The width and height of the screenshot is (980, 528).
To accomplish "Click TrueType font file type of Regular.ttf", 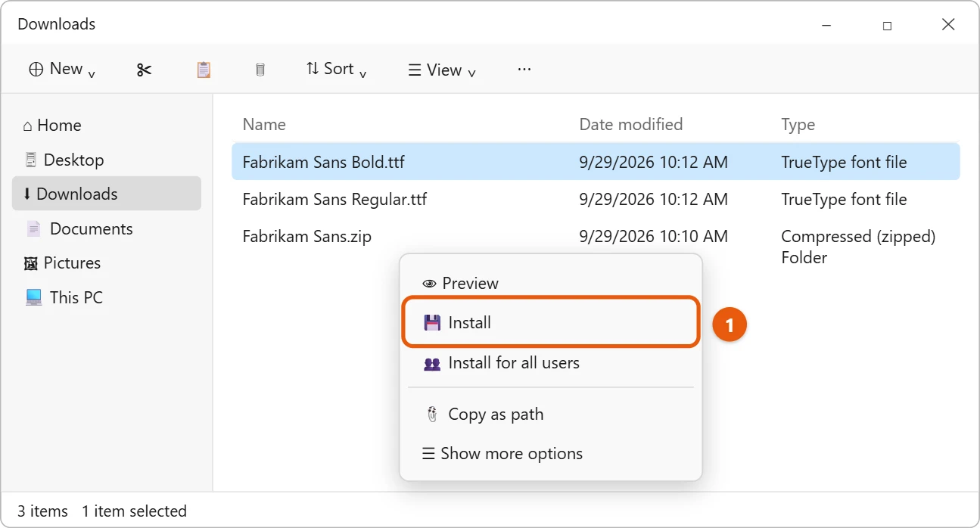I will [x=844, y=200].
